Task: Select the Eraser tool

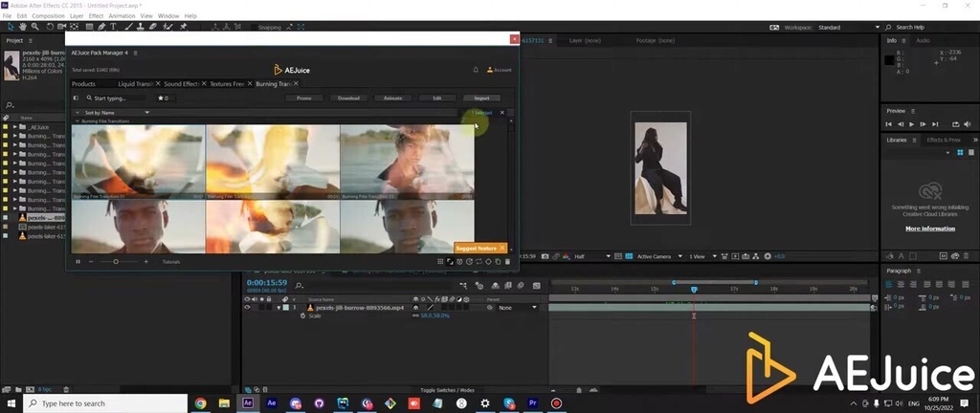Action: pos(154,27)
